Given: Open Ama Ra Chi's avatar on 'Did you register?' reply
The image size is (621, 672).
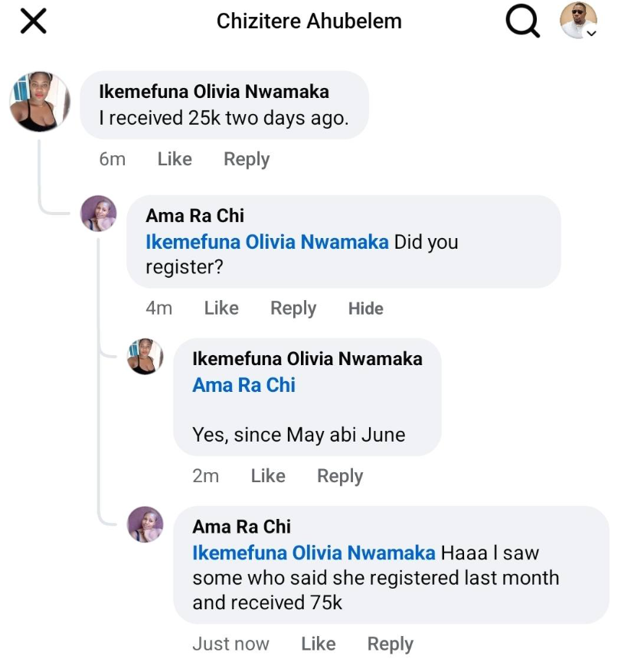Looking at the screenshot, I should [99, 213].
